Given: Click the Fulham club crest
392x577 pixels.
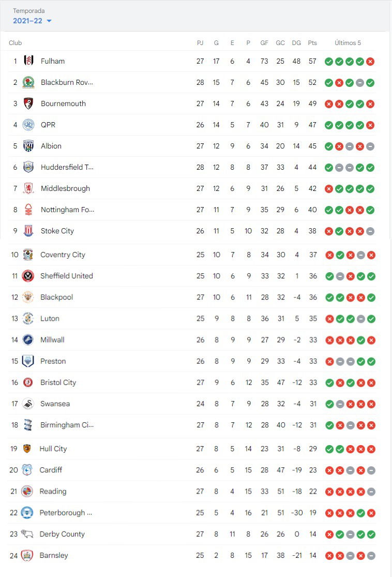Looking at the screenshot, I should coord(28,61).
